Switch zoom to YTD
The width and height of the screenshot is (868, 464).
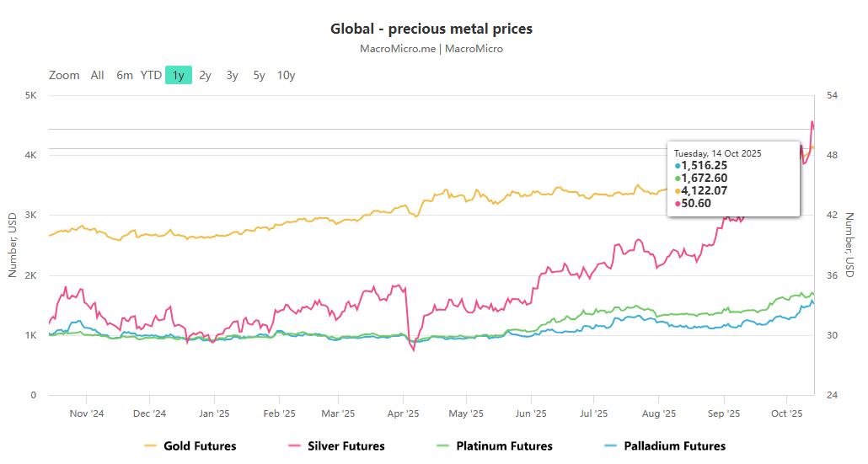(151, 75)
